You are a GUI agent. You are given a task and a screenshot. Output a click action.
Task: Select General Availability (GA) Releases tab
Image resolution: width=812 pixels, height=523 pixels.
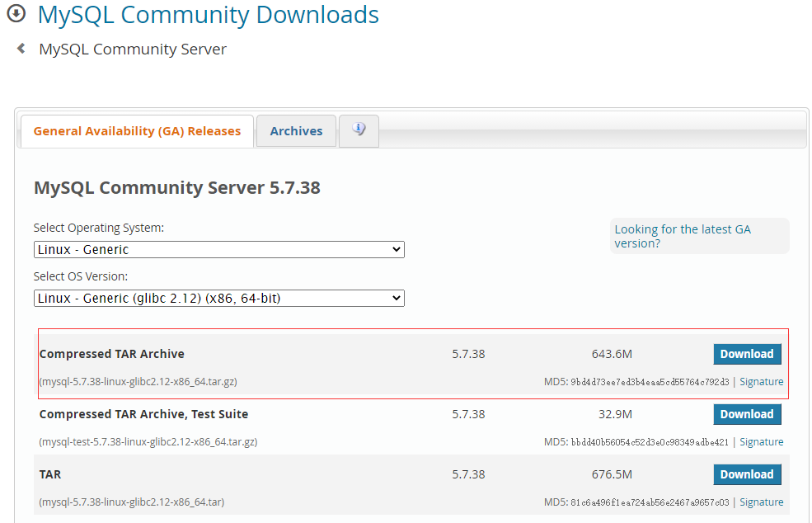point(137,131)
